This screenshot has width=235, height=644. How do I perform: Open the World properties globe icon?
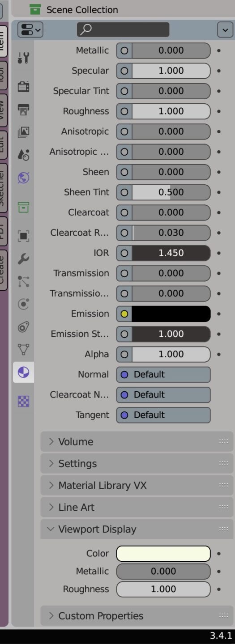[23, 178]
